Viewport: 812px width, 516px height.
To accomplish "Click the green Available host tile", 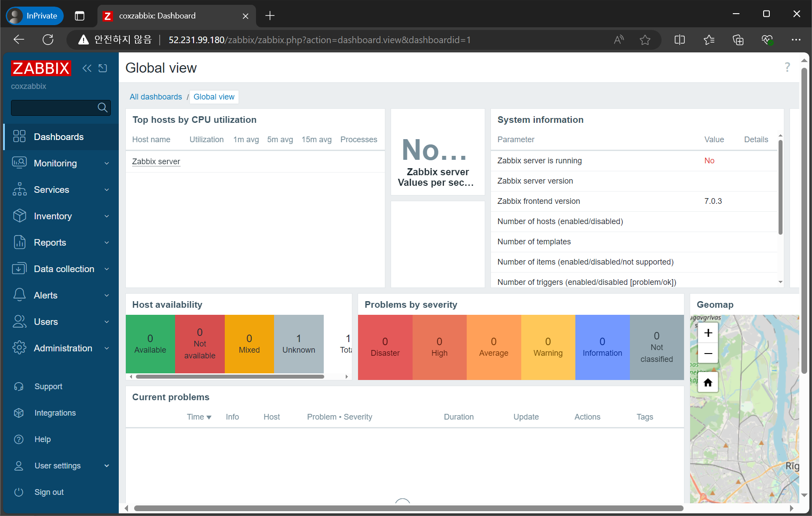I will point(150,344).
